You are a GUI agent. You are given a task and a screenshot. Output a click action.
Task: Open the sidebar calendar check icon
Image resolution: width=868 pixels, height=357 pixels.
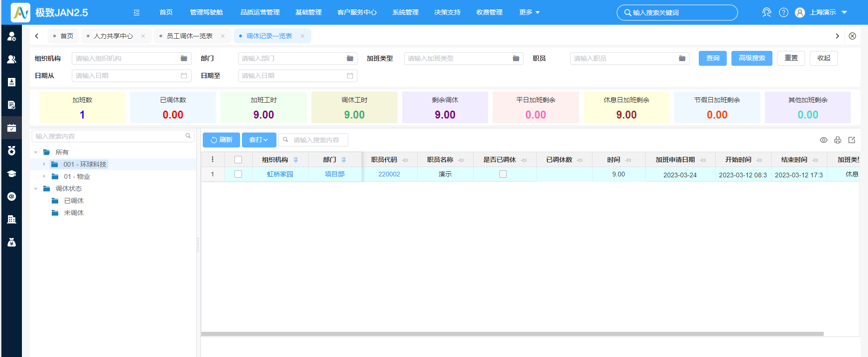coord(12,128)
